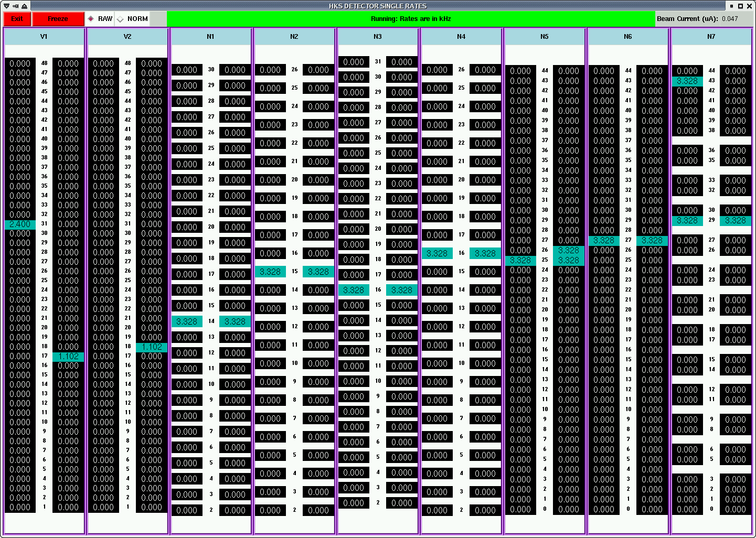This screenshot has height=538, width=756.
Task: Click the right 3.328 value in N3 row 16
Action: (x=402, y=290)
